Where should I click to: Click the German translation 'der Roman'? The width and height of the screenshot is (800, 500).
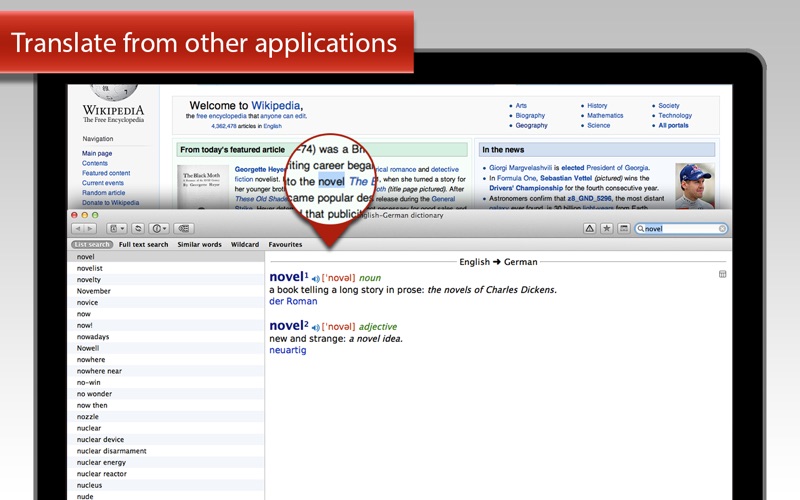[x=293, y=301]
